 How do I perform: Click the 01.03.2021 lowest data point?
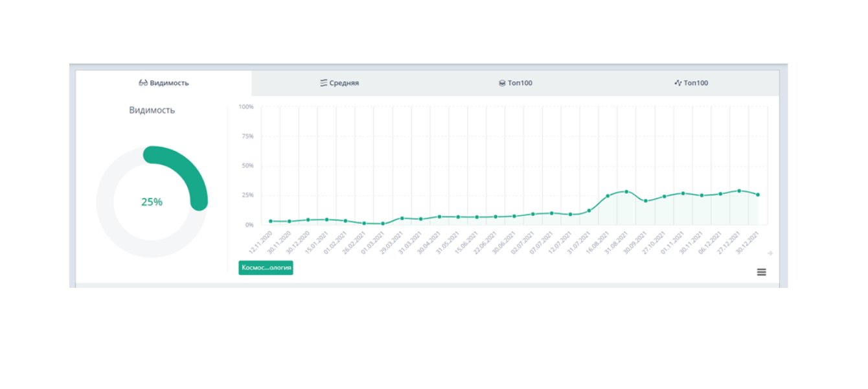click(x=383, y=224)
